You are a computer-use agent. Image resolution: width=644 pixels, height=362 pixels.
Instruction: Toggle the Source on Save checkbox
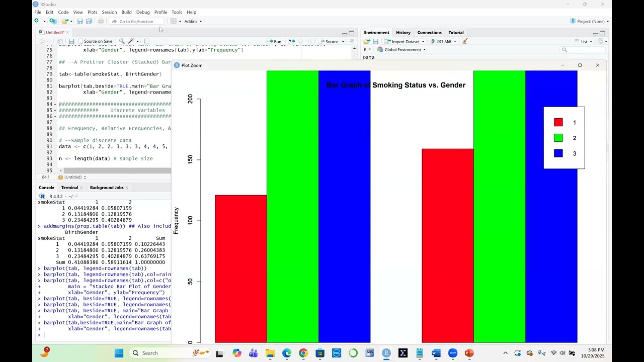pyautogui.click(x=81, y=41)
